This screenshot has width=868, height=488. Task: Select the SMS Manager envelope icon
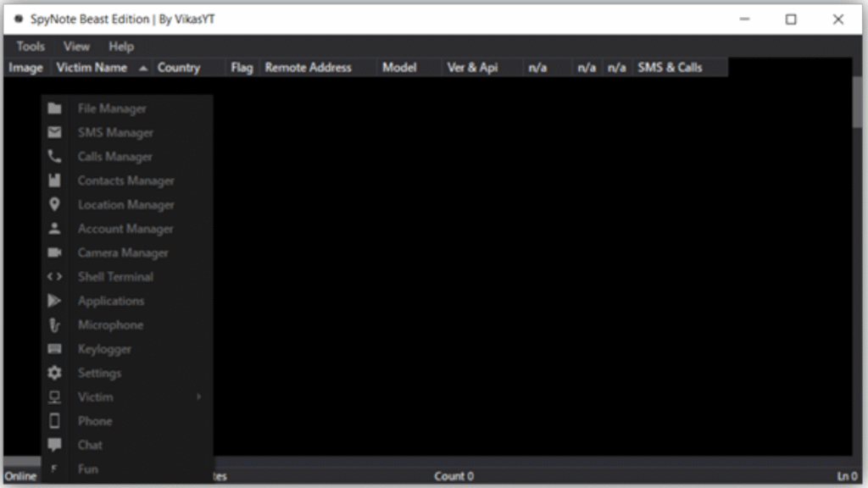click(x=55, y=132)
